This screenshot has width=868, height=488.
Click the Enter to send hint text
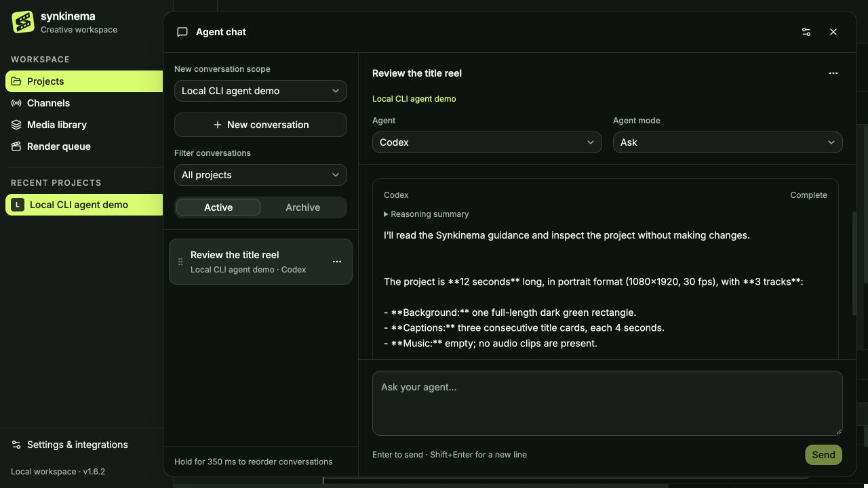click(450, 455)
